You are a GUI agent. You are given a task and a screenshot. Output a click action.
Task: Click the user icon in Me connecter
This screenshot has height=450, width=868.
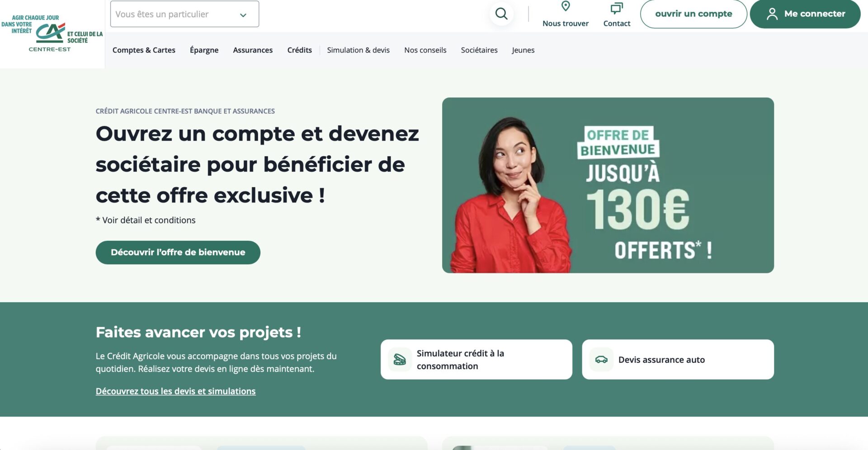(x=772, y=14)
